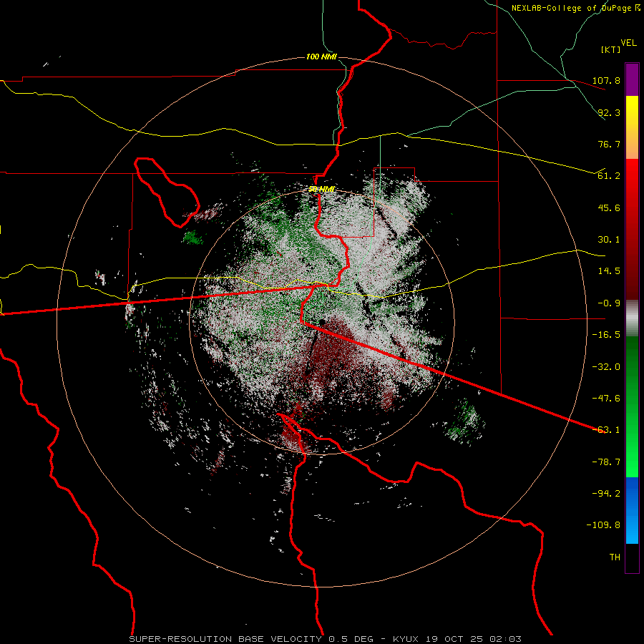Click the VEL legend title
The width and height of the screenshot is (644, 644).
pyautogui.click(x=628, y=43)
